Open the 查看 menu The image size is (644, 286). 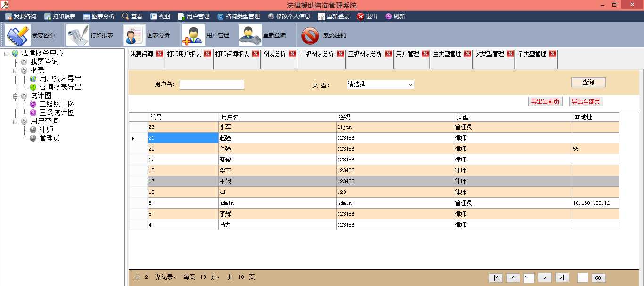(132, 16)
